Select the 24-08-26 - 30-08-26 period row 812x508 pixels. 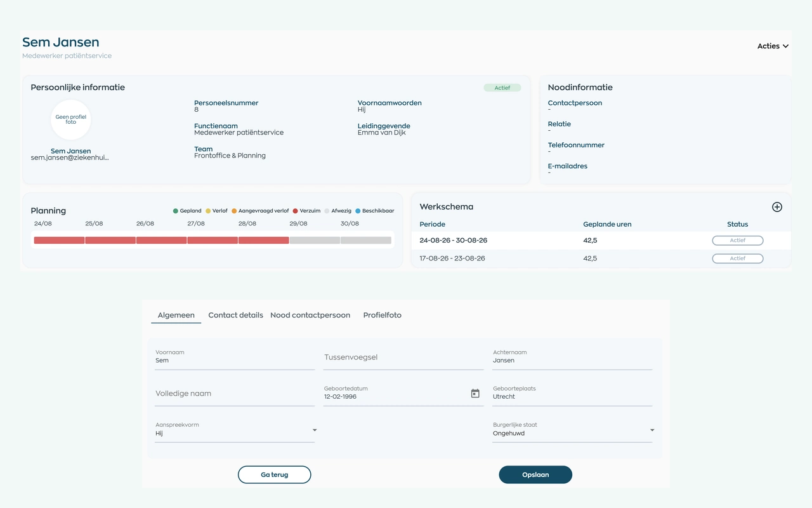pyautogui.click(x=601, y=241)
